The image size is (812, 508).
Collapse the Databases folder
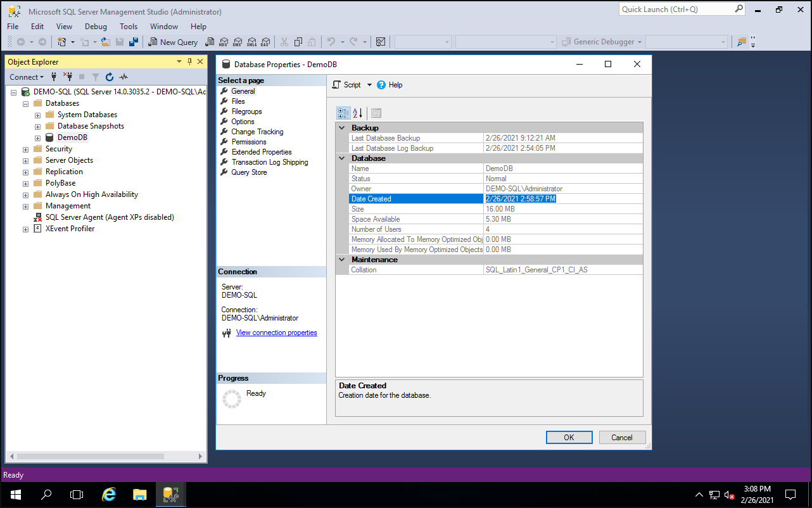(x=26, y=103)
